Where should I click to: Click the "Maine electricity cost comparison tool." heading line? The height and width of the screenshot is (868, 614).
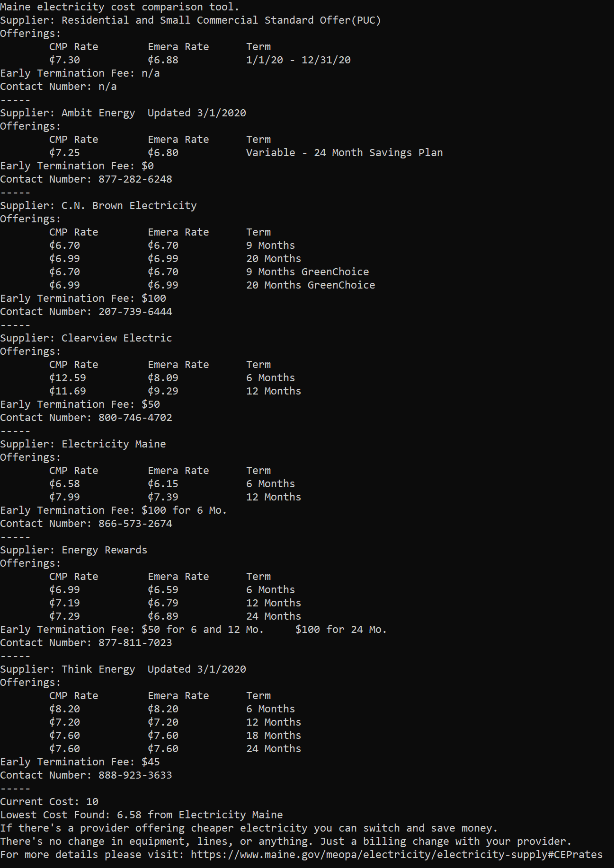click(120, 7)
